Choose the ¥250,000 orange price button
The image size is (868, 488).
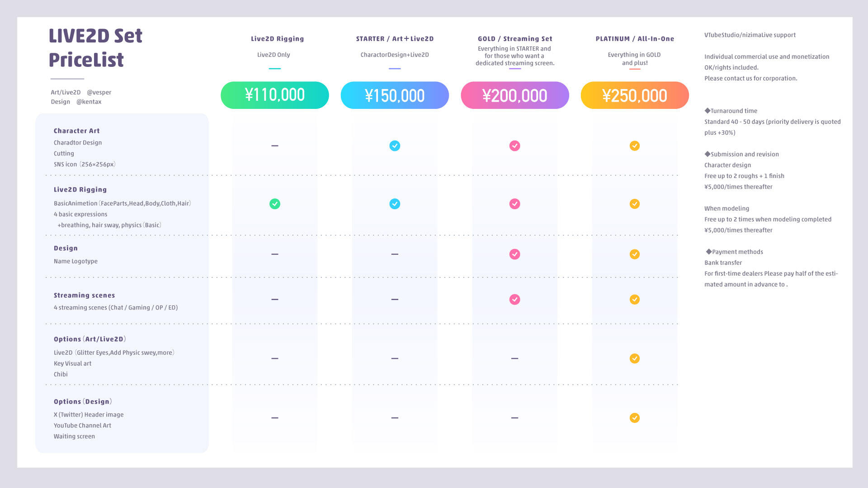click(635, 95)
